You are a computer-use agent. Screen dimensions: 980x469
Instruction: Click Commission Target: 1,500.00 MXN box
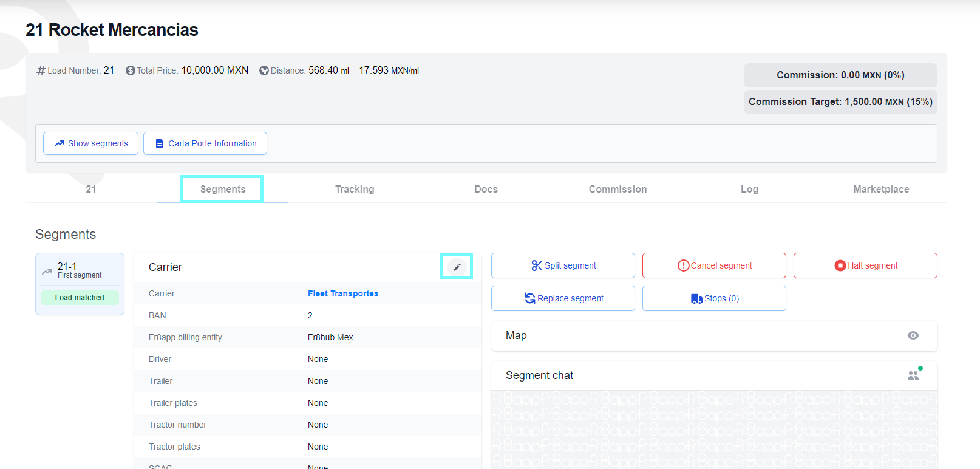(840, 101)
